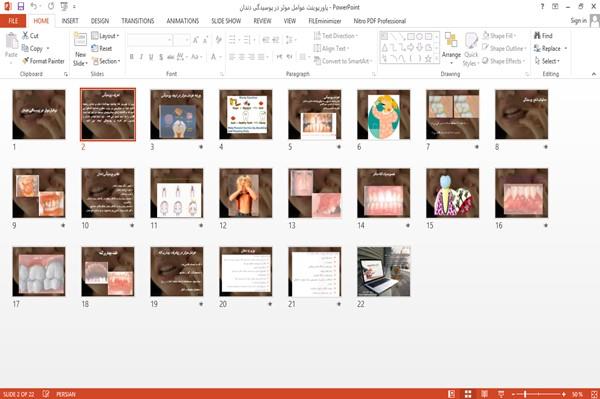Clear all formatting icon
Screen dimensions: 600x399
click(218, 40)
